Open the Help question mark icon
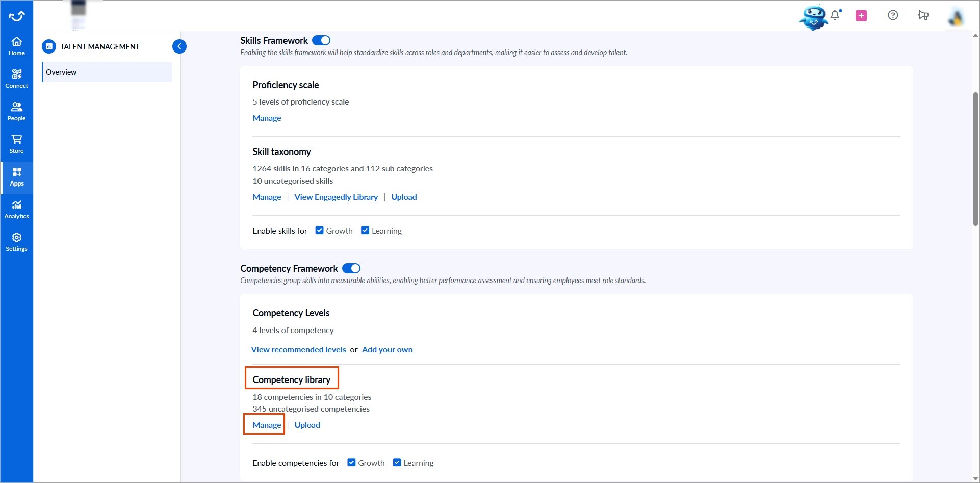 coord(893,15)
